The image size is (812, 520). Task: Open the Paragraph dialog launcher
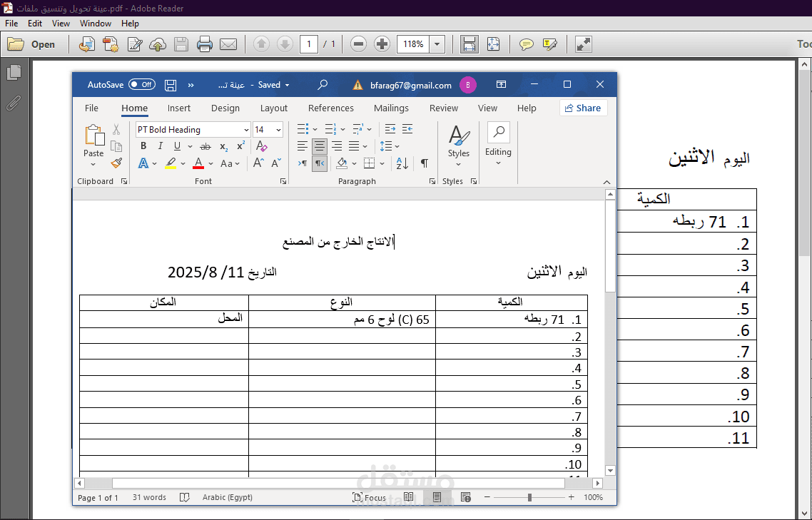[x=432, y=181]
